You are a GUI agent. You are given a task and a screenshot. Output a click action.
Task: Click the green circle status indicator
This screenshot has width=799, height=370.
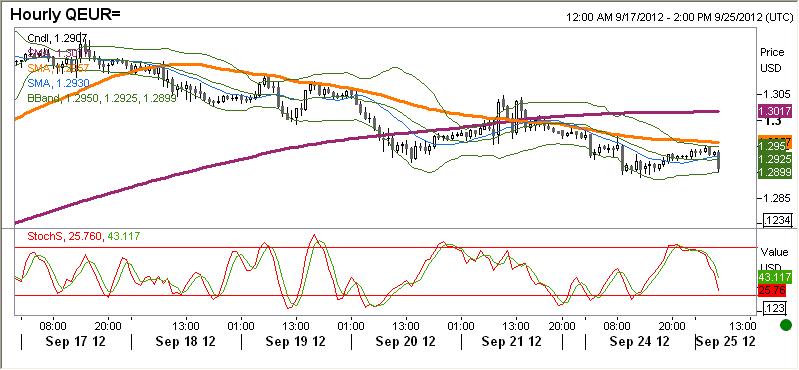click(786, 325)
